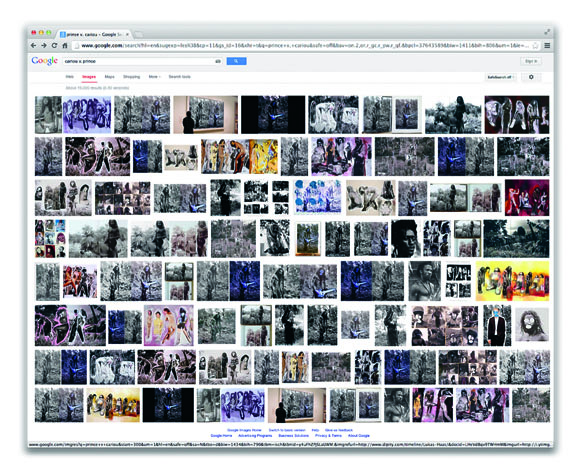This screenshot has width=580, height=474.
Task: Open the close-up man's face portrait thumbnail, fourth row
Action: 406,239
